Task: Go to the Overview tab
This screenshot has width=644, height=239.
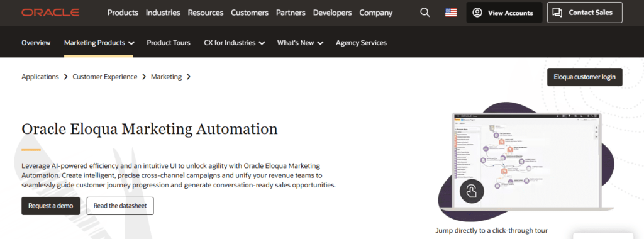Action: 36,43
